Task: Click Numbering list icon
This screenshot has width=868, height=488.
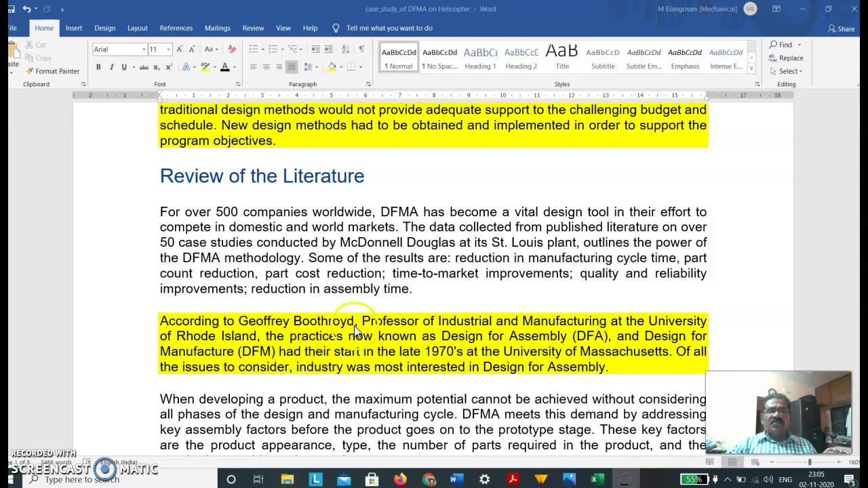Action: click(x=273, y=49)
